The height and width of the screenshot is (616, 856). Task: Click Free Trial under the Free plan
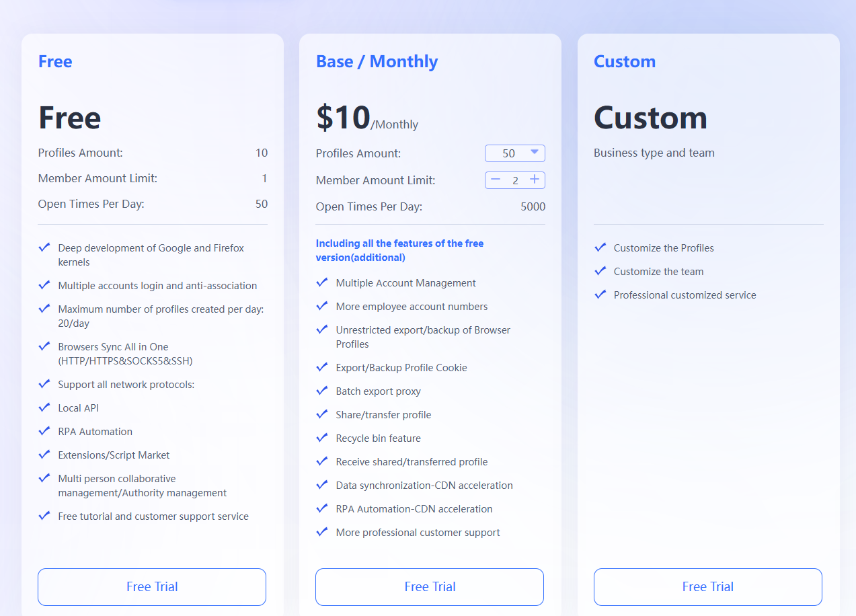(x=151, y=586)
